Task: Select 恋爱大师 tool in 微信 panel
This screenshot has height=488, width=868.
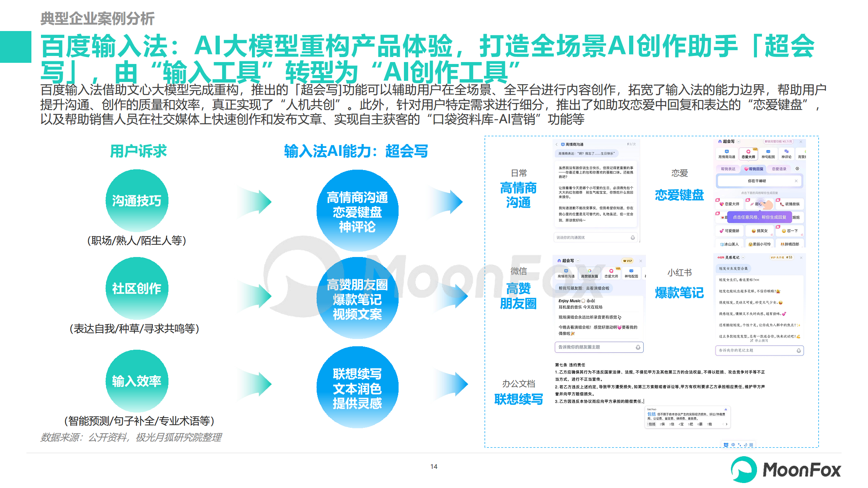Action: [611, 273]
